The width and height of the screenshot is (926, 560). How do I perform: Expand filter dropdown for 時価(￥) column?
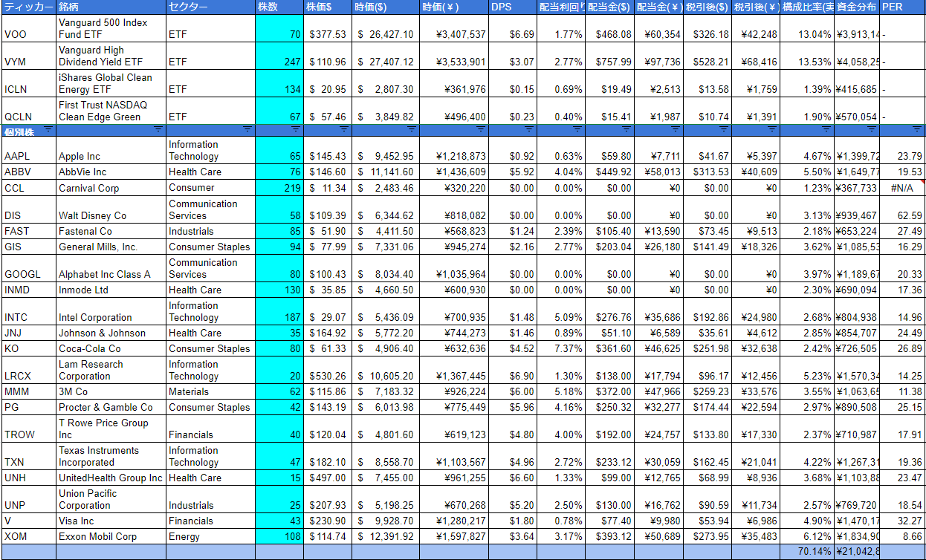tap(481, 129)
